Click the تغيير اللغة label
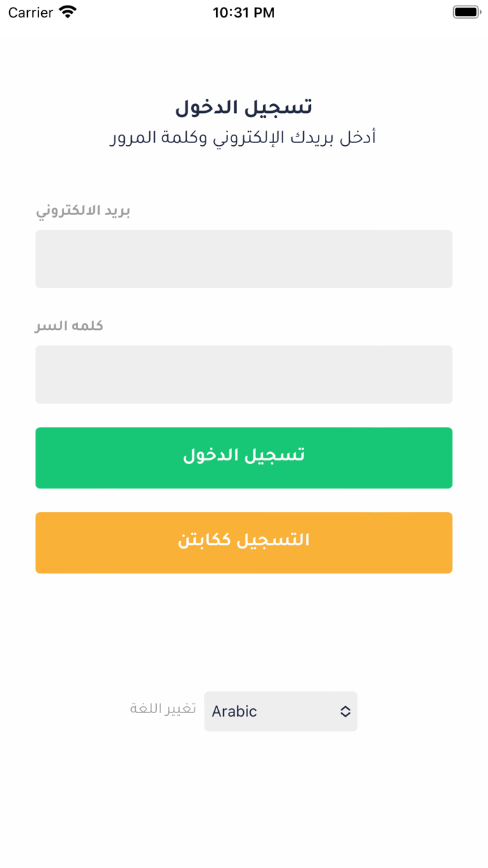The height and width of the screenshot is (868, 488). [x=163, y=711]
